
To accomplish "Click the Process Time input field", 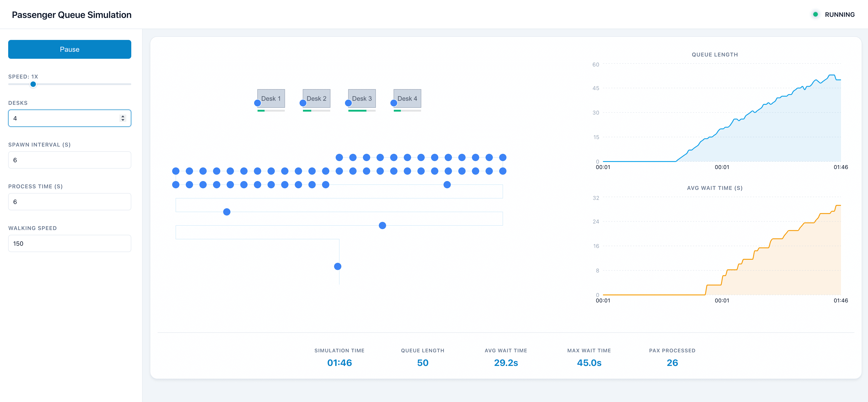I will pos(69,202).
